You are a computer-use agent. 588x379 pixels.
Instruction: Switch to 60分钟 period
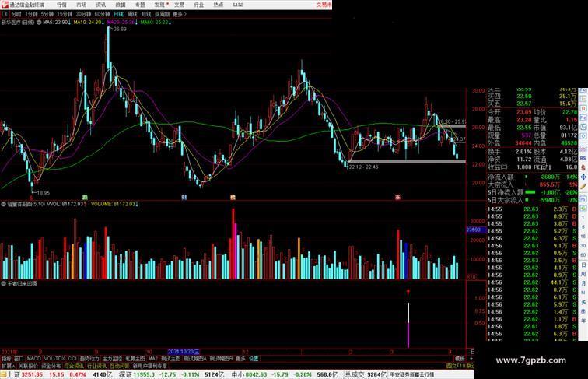point(102,14)
